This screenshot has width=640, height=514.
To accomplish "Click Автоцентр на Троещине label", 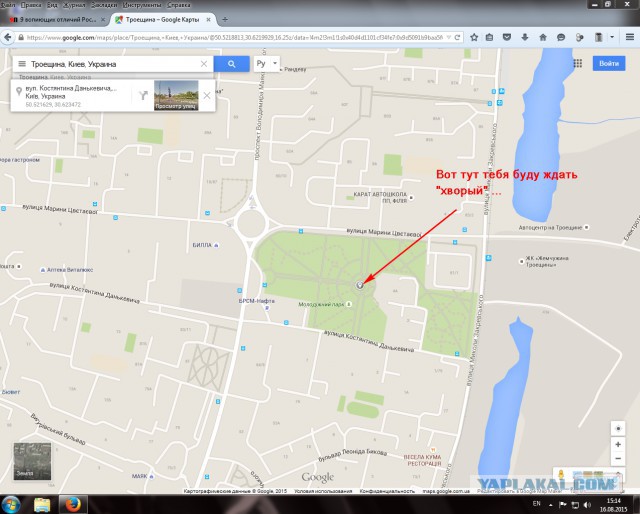I will [x=550, y=227].
